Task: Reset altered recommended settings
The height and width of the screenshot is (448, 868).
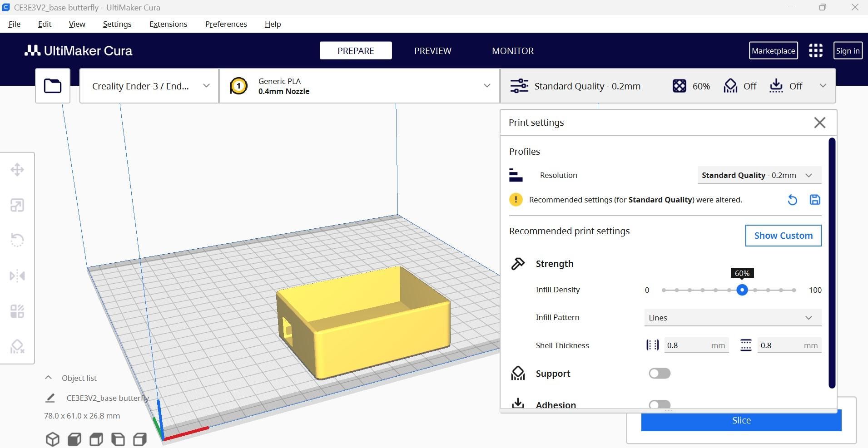Action: (x=792, y=200)
